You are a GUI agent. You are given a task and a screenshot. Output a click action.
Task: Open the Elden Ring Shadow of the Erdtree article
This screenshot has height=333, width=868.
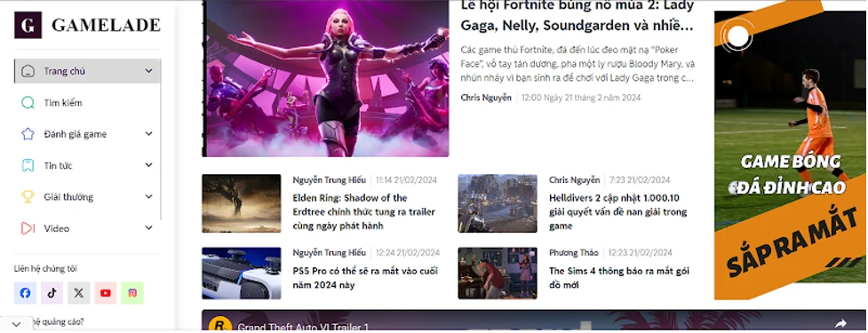363,212
